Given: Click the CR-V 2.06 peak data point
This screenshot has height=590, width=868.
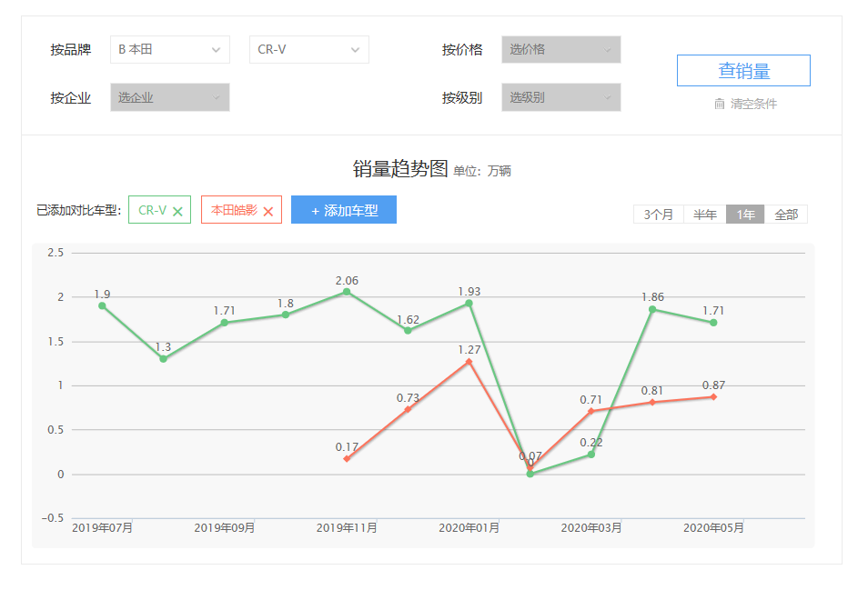Looking at the screenshot, I should pyautogui.click(x=347, y=292).
